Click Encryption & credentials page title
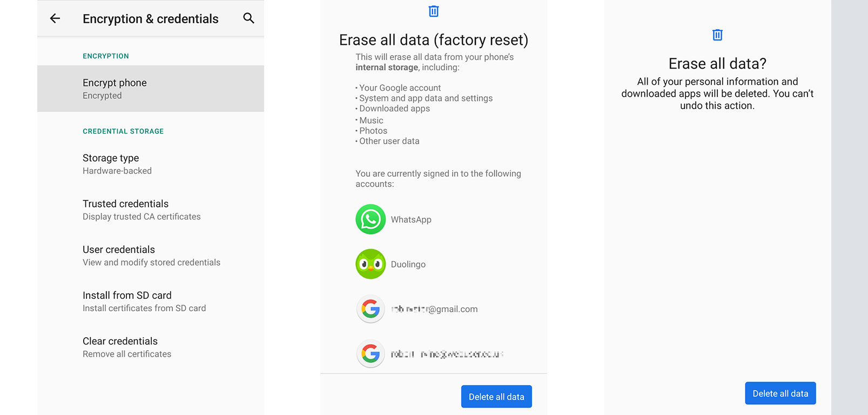The image size is (868, 415). tap(151, 19)
